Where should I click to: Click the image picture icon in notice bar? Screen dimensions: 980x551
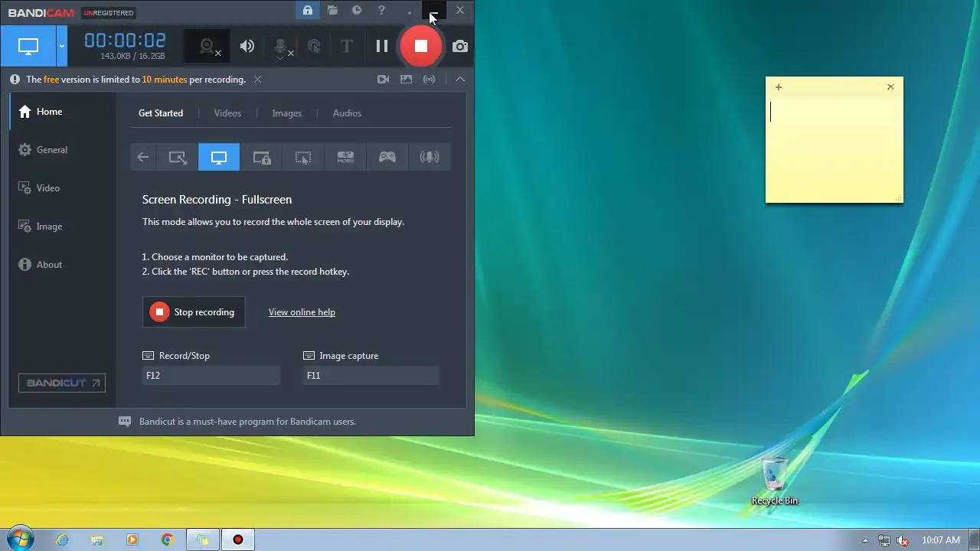(407, 79)
